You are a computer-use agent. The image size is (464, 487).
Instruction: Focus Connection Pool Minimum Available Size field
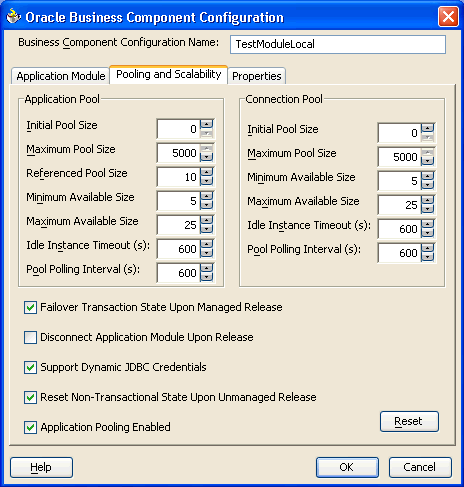[400, 181]
